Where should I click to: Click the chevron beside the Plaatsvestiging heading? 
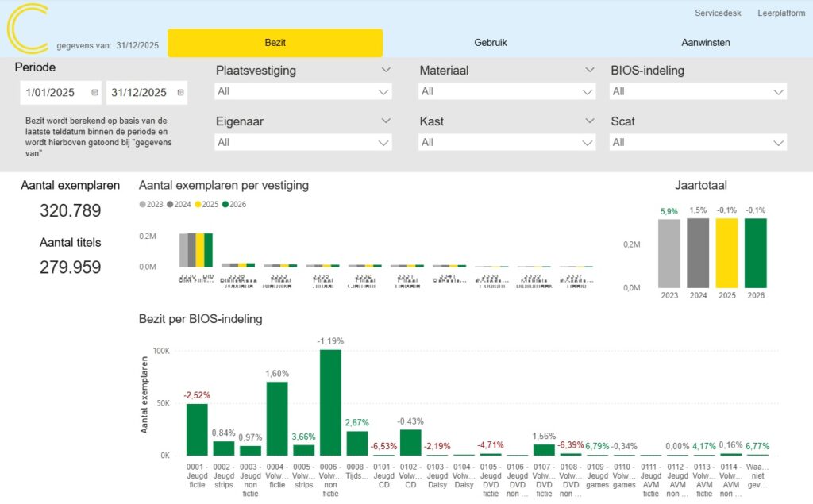point(386,71)
